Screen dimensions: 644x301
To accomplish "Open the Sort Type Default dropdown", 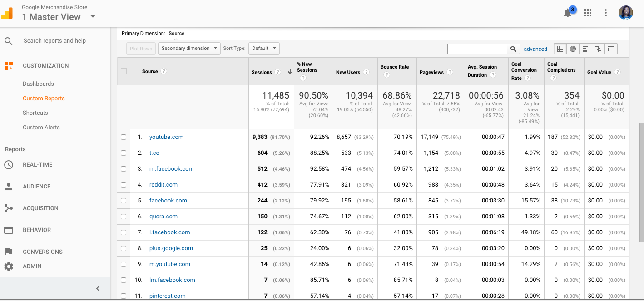I will click(264, 49).
